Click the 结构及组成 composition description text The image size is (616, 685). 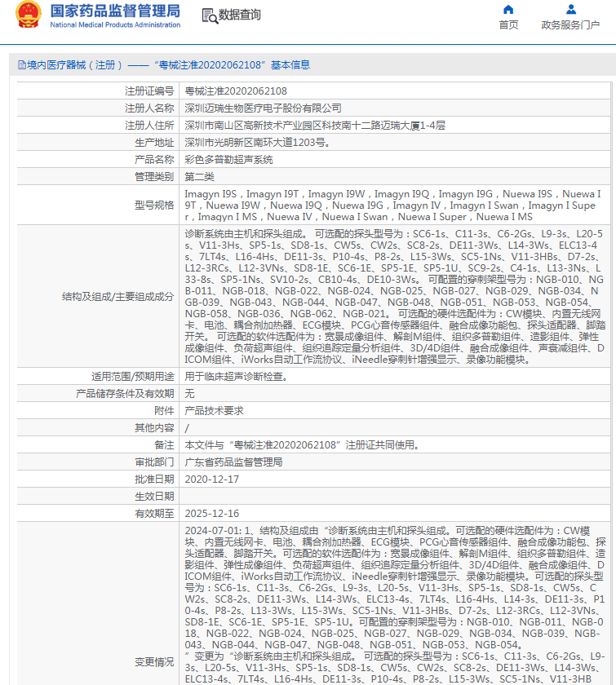click(395, 297)
